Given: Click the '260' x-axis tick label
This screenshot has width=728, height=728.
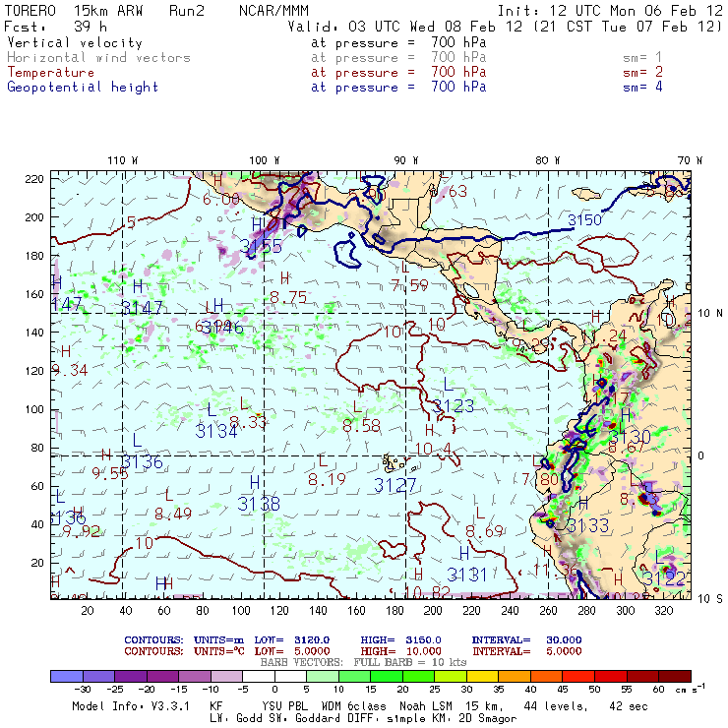Looking at the screenshot, I should point(548,611).
